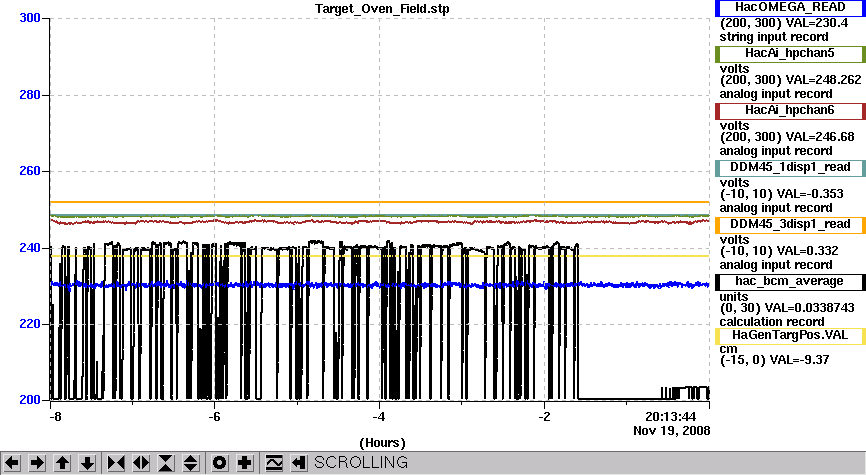The height and width of the screenshot is (475, 866).
Task: Click the 200 label on the y-axis
Action: click(x=30, y=400)
